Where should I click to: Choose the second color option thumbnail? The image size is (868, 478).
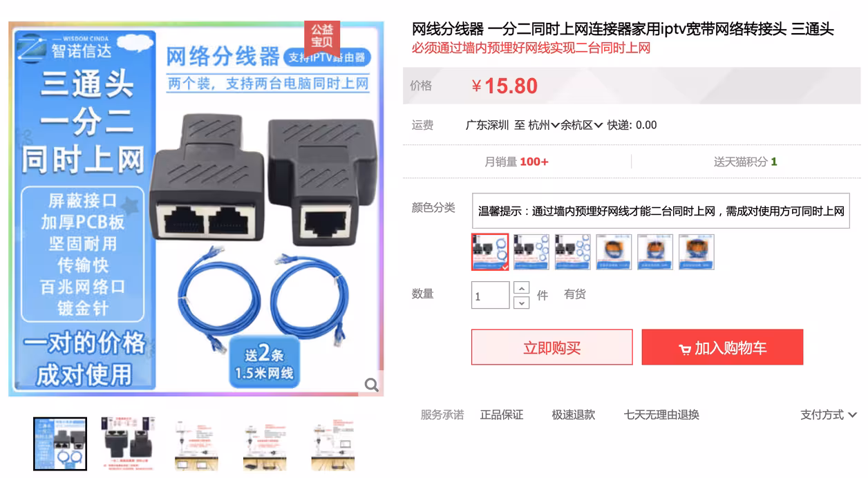(531, 252)
